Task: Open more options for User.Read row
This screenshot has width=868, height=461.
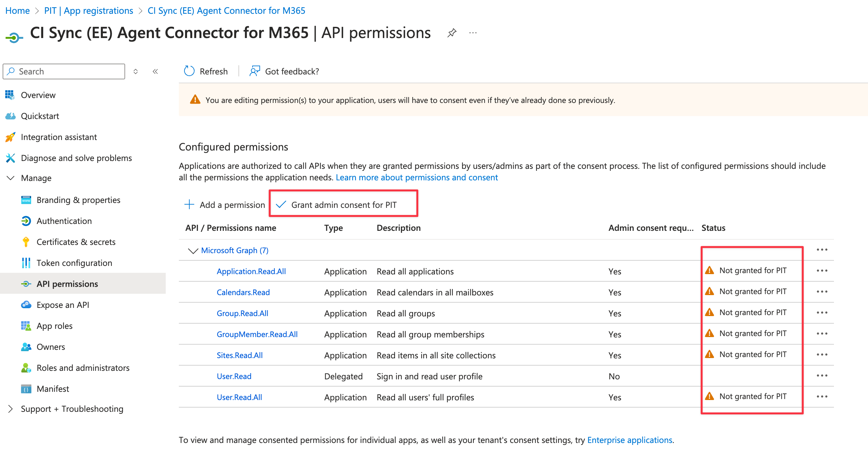Action: (x=822, y=375)
